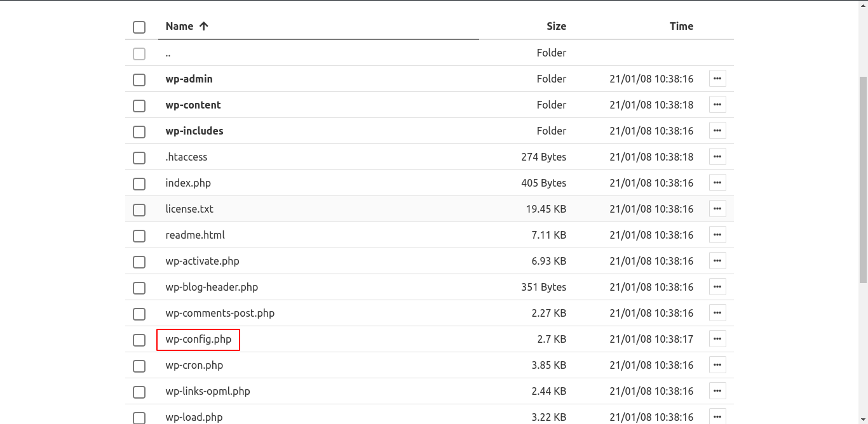This screenshot has height=424, width=868.
Task: Open the more options menu for index.php
Action: click(717, 183)
